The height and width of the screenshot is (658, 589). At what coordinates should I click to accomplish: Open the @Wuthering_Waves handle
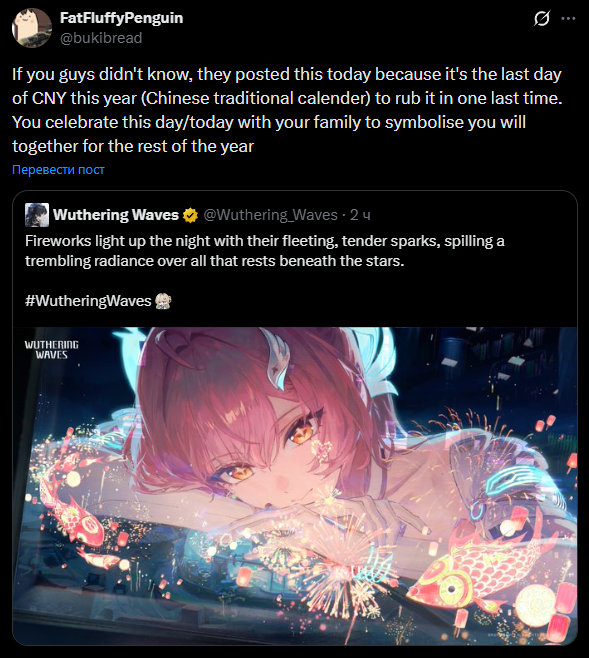[271, 215]
